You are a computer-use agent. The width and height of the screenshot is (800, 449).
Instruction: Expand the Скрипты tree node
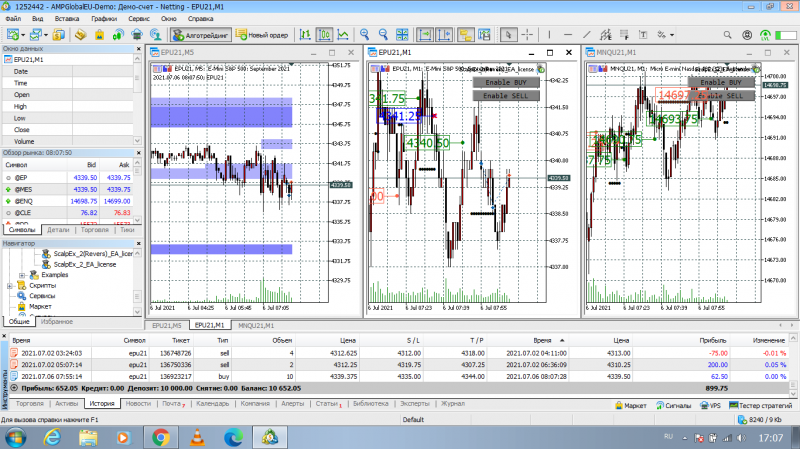tap(10, 286)
